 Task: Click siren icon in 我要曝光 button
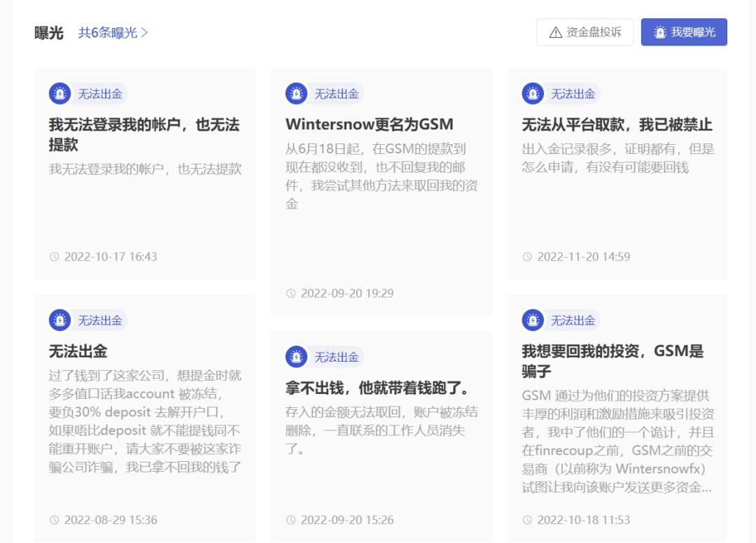(660, 33)
